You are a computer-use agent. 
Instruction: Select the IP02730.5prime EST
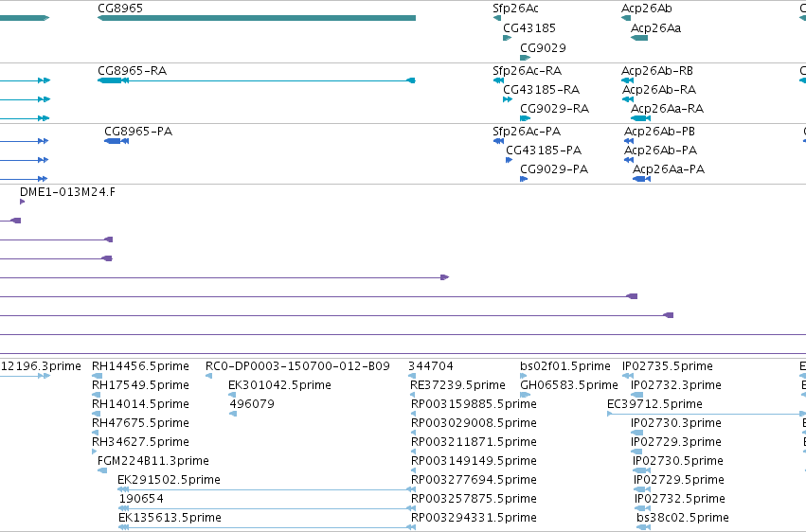[641, 470]
